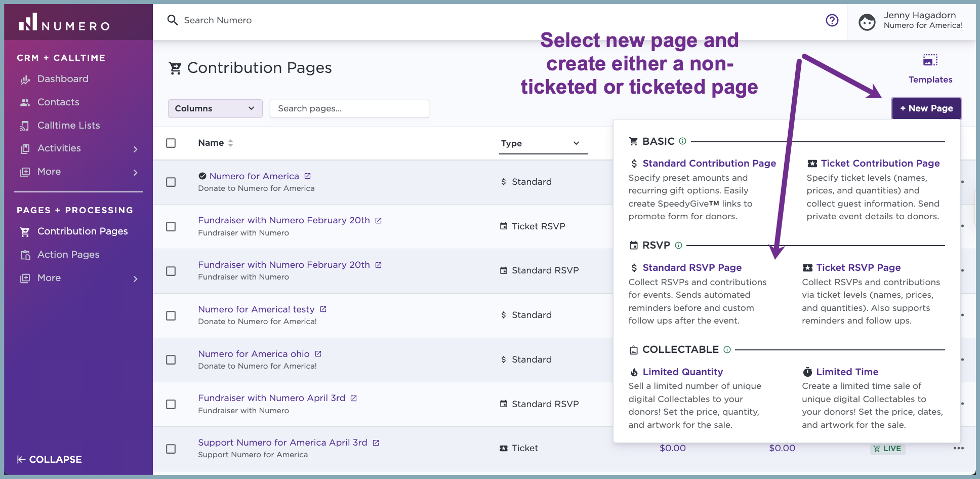Collapse the sidebar
The image size is (980, 479).
point(50,460)
